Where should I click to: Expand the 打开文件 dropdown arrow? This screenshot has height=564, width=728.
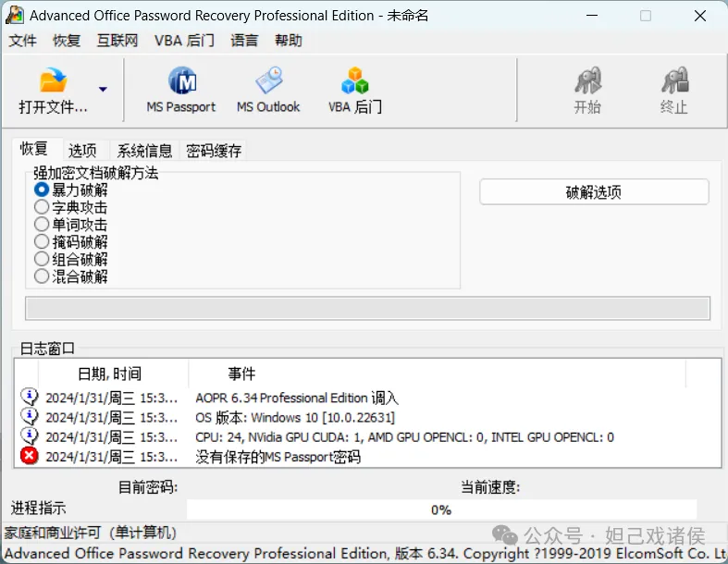103,89
